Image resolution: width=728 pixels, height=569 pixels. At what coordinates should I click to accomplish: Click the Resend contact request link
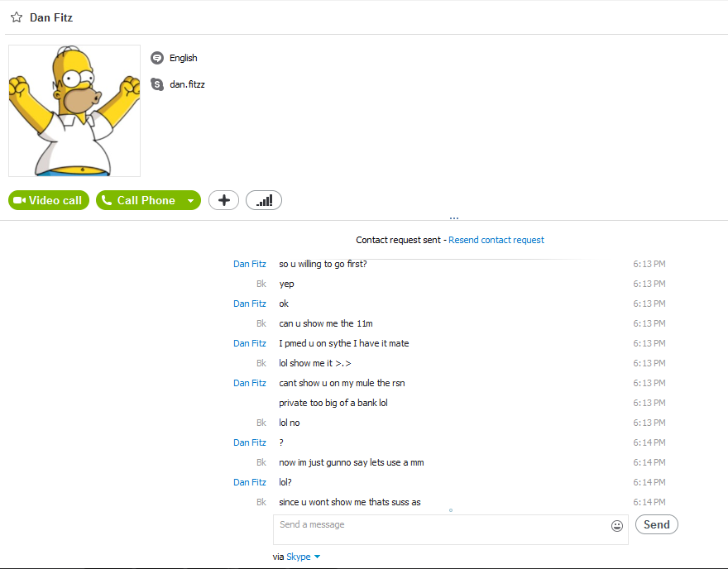point(496,240)
